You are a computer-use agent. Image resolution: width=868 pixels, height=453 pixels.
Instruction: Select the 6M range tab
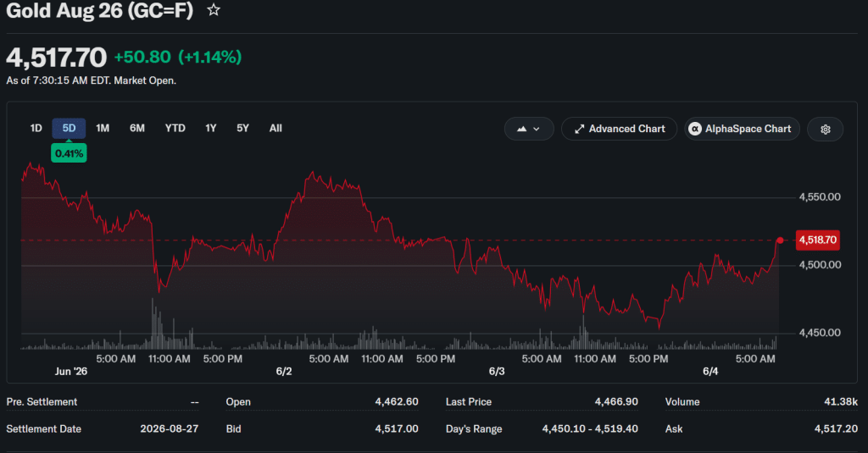[137, 129]
